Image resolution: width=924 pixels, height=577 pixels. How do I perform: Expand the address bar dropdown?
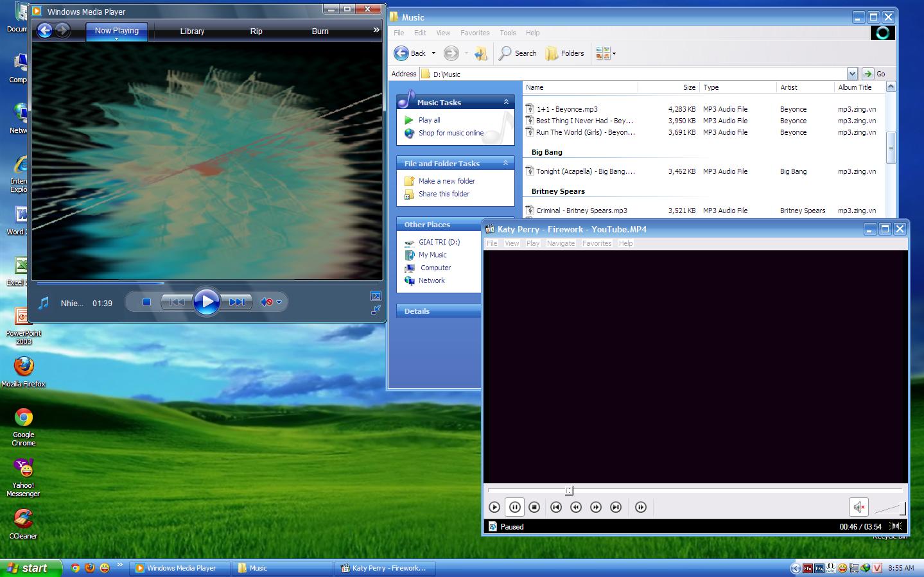(852, 74)
